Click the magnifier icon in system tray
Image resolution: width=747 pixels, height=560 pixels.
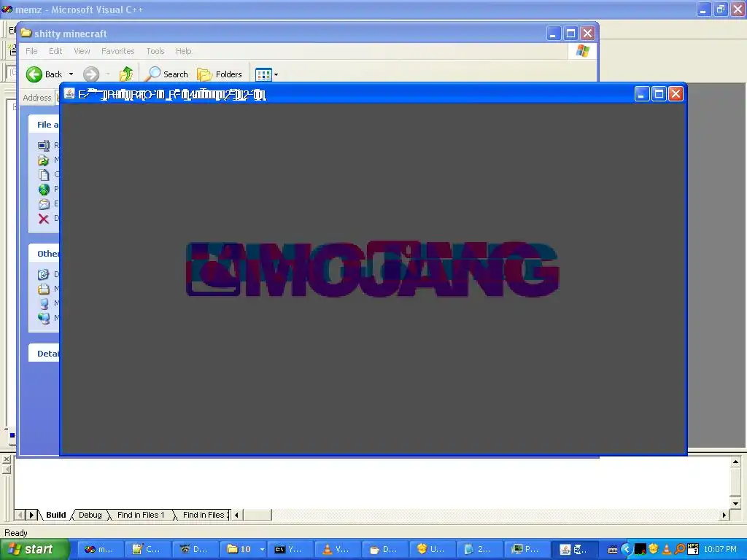[680, 550]
